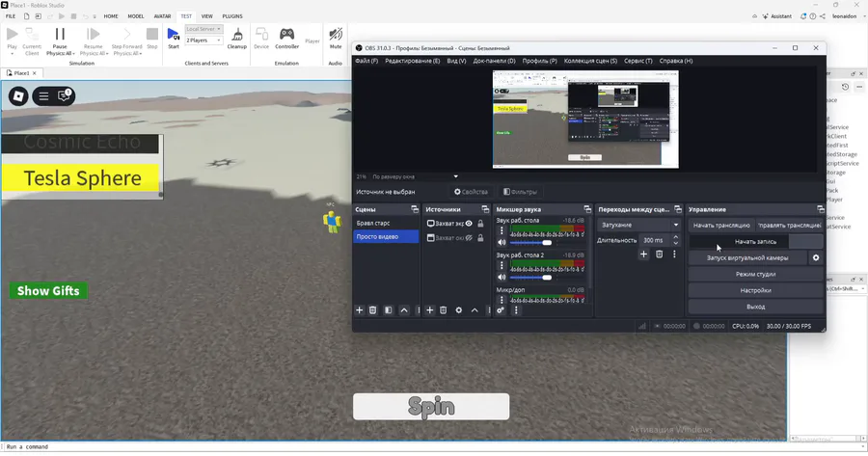Toggle lock on the Захват окна source
This screenshot has height=456, width=868.
480,238
